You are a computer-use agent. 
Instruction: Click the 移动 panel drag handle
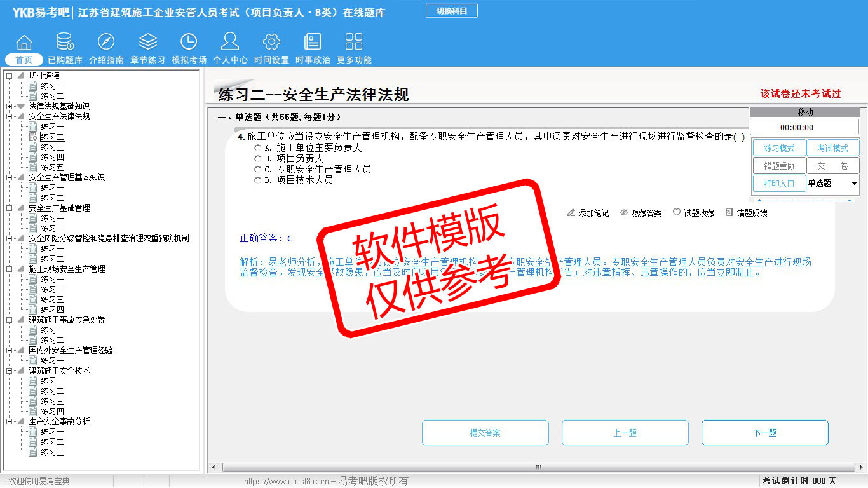(805, 112)
